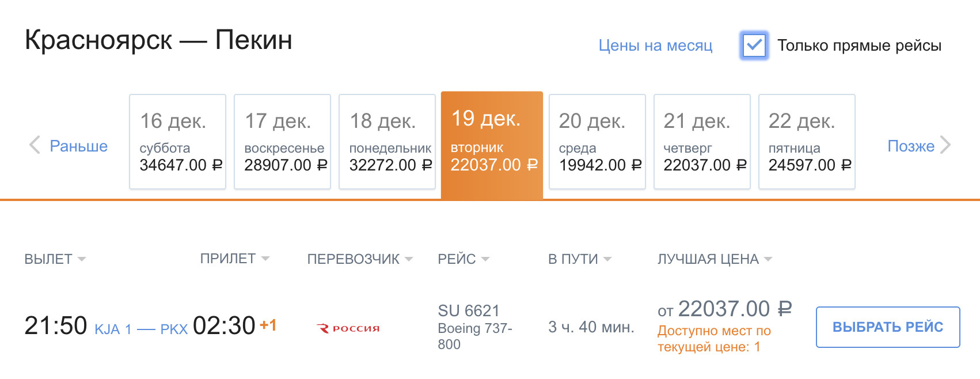Viewport: 980px width, 379px height.
Task: Sort by ВЫЛЕТ column arrow
Action: point(82,259)
